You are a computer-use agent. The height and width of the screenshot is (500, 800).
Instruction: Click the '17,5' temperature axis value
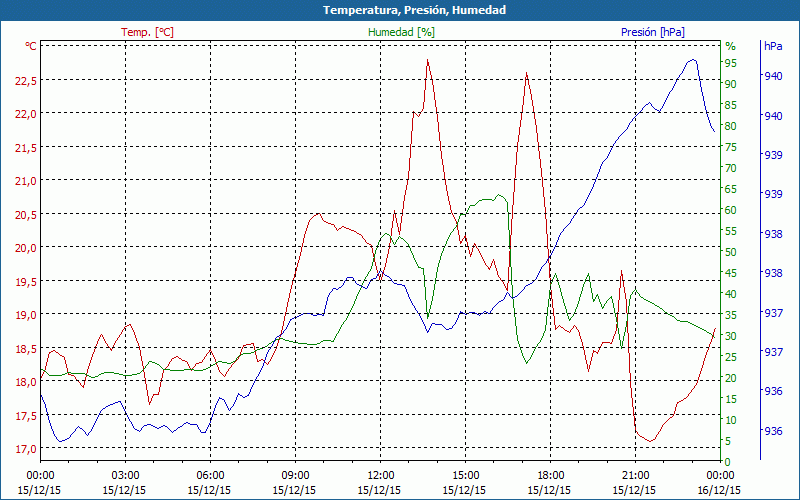point(24,416)
